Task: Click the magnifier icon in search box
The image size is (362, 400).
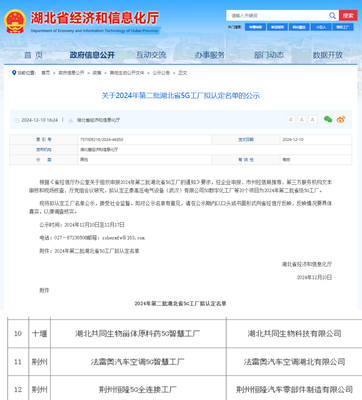Action: tap(332, 15)
